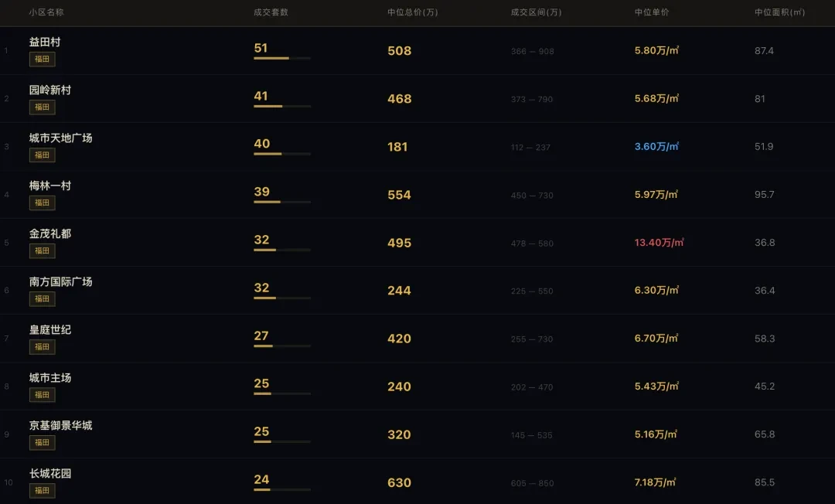The height and width of the screenshot is (504, 835).
Task: Open the 金茂礼都 listing name
Action: (50, 234)
